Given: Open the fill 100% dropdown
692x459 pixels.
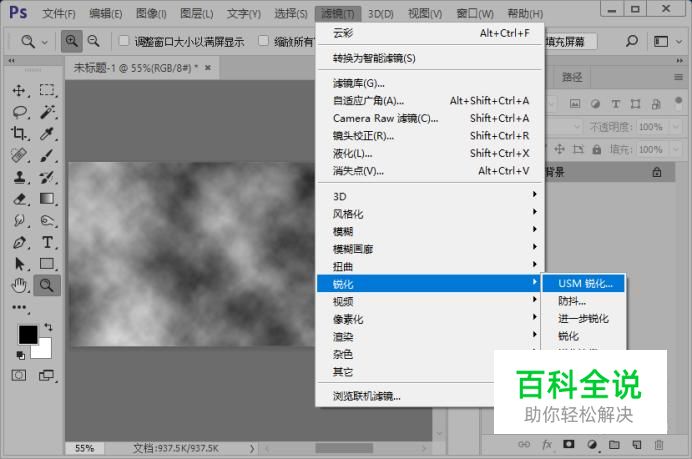Looking at the screenshot, I should coord(676,149).
